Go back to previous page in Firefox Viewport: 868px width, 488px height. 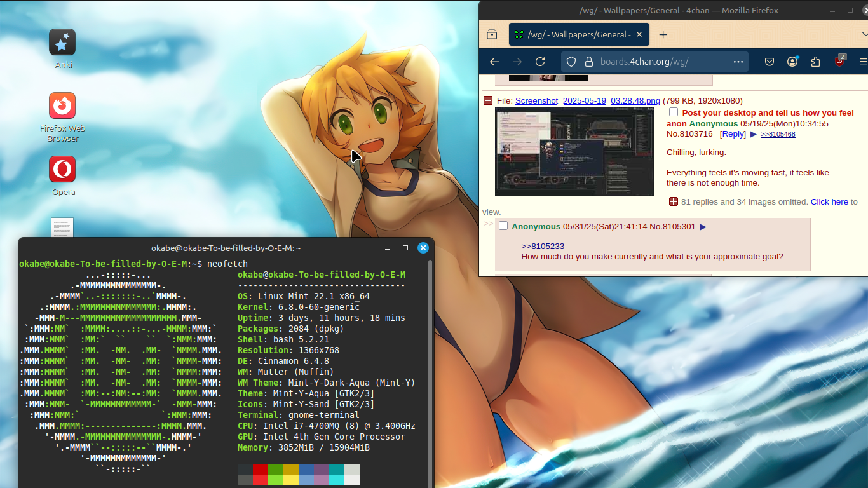point(494,62)
